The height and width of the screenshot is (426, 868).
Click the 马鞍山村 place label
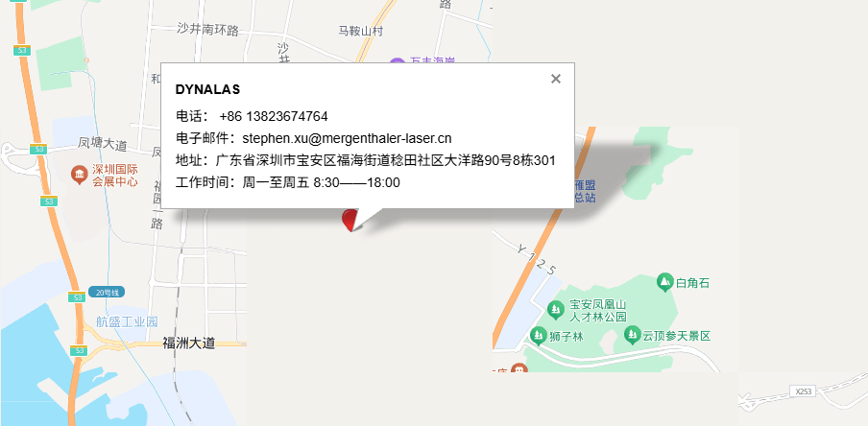[361, 31]
